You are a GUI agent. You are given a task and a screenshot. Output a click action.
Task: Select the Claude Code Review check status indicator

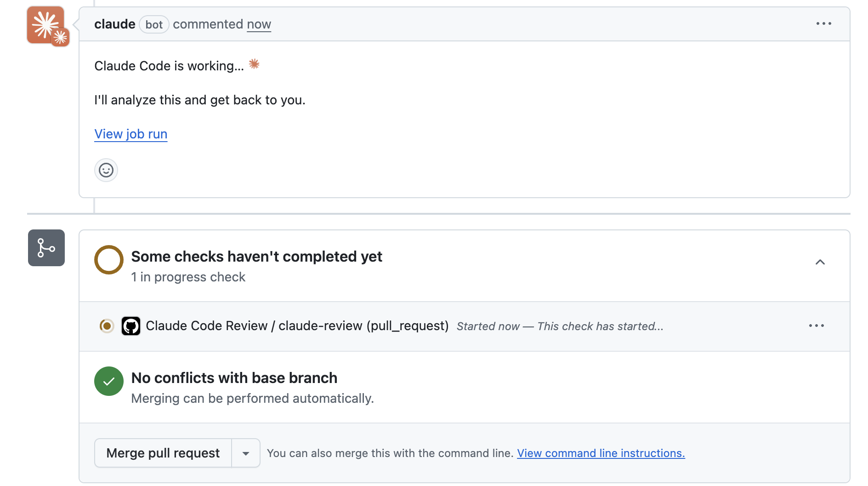click(x=107, y=326)
